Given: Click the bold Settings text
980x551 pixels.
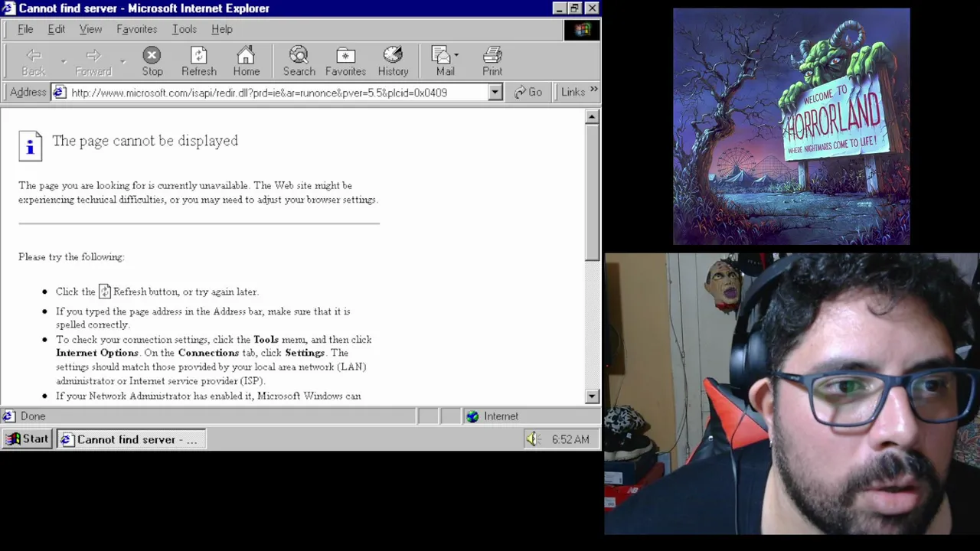Looking at the screenshot, I should (x=305, y=353).
